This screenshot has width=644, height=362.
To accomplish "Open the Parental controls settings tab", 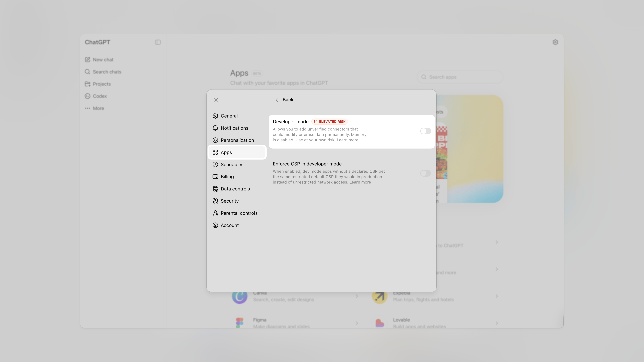I will (237, 213).
